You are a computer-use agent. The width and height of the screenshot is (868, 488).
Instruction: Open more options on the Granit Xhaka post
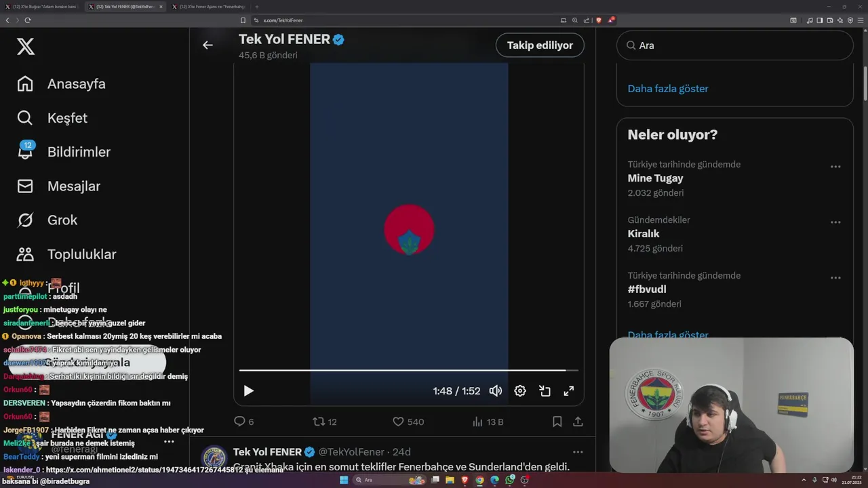[x=578, y=452]
